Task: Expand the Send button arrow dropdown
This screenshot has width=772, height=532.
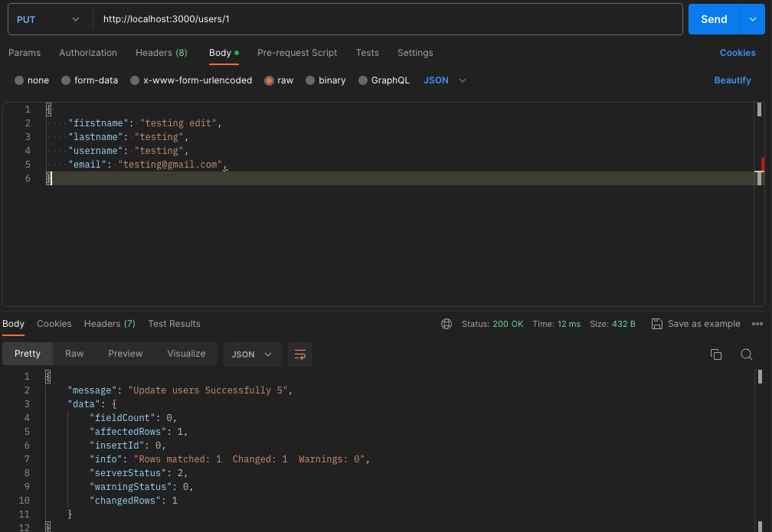Action: point(752,19)
